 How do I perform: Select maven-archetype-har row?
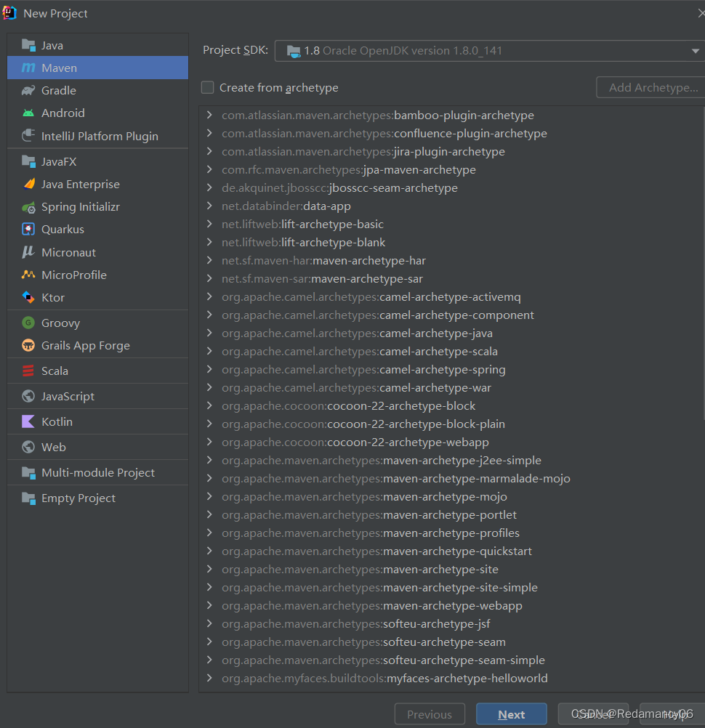452,260
